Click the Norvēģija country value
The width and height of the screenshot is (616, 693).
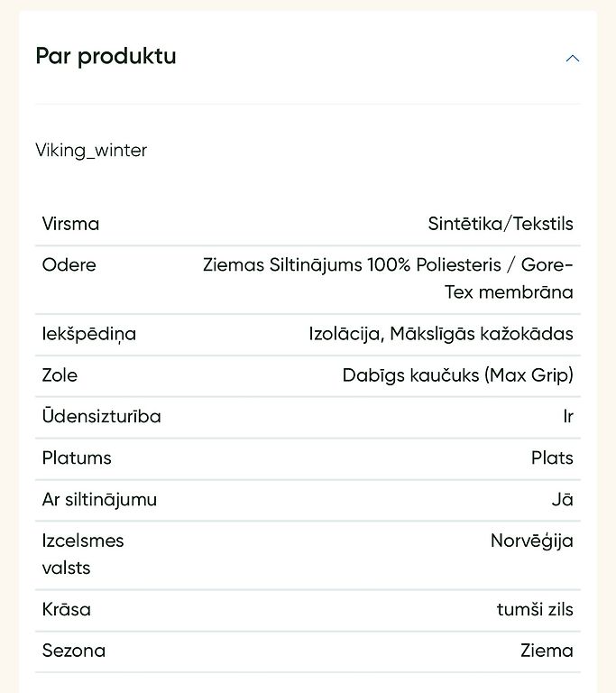[531, 541]
